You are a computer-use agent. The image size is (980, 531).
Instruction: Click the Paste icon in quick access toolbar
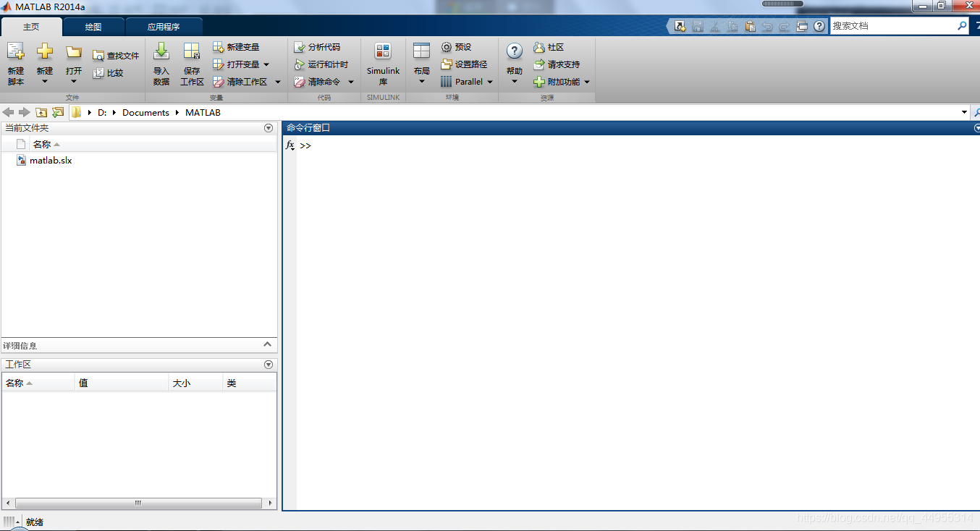point(750,26)
